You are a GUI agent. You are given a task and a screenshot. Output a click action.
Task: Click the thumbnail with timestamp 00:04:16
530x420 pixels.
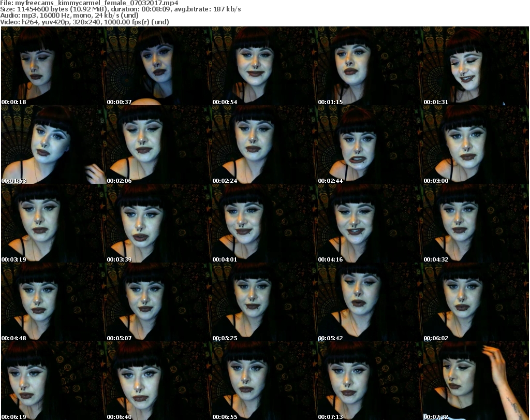click(x=370, y=223)
